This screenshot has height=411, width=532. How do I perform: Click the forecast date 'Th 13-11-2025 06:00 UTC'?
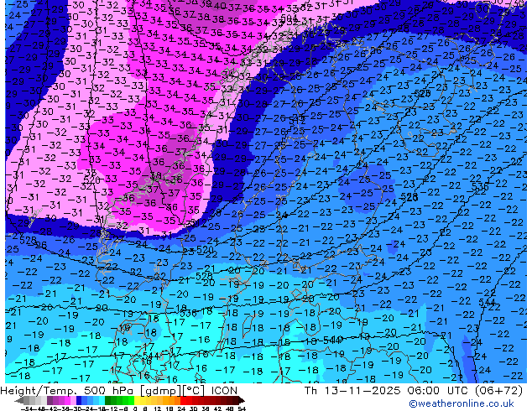(387, 390)
